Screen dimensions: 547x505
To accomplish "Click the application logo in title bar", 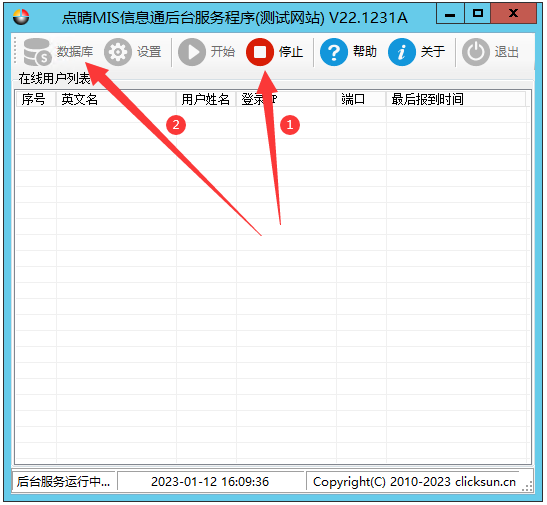I will coord(21,17).
